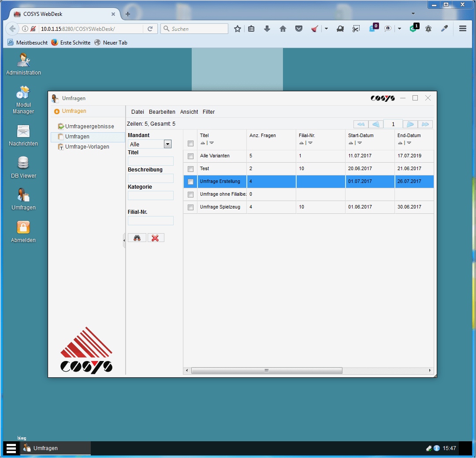Launch the Modul Manager icon
The height and width of the screenshot is (458, 476).
pos(23,93)
